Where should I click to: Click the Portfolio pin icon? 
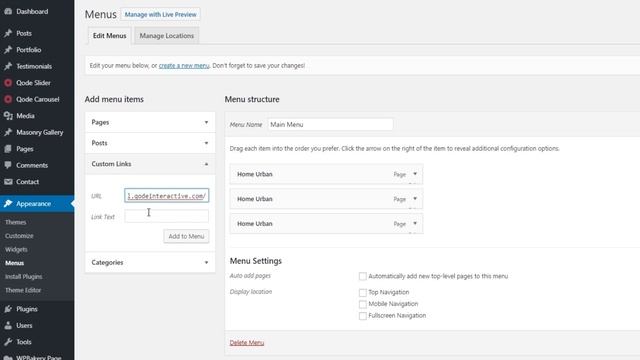tap(8, 50)
